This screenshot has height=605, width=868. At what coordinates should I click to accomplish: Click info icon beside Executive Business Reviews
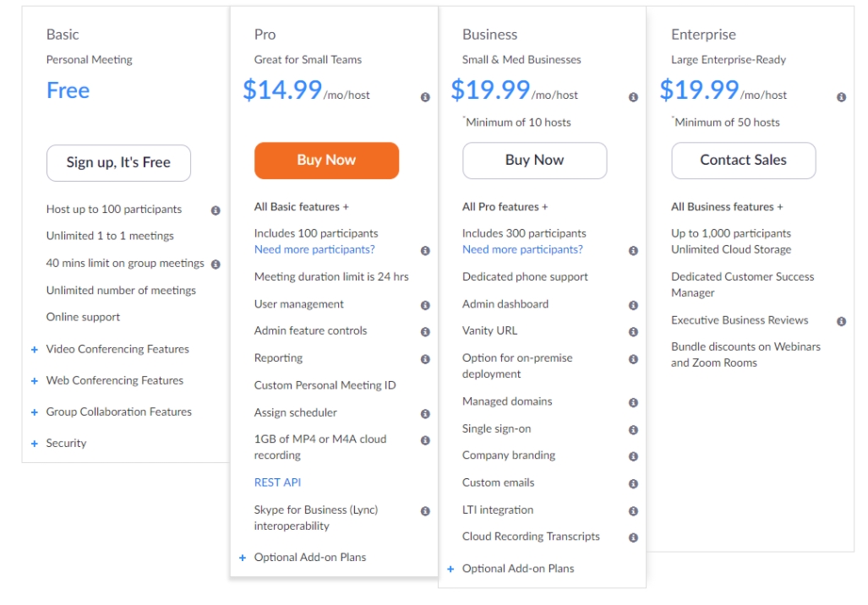pos(841,321)
